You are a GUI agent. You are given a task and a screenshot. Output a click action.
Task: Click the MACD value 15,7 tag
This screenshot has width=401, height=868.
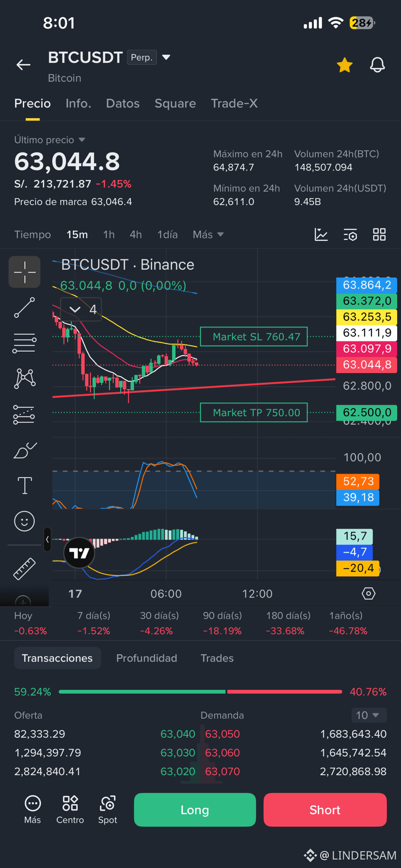click(x=355, y=536)
